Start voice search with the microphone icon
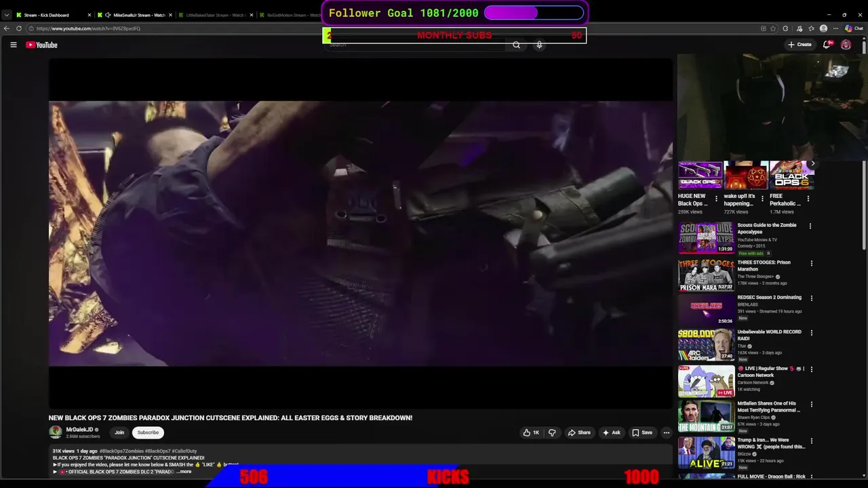The image size is (868, 488). pos(539,45)
